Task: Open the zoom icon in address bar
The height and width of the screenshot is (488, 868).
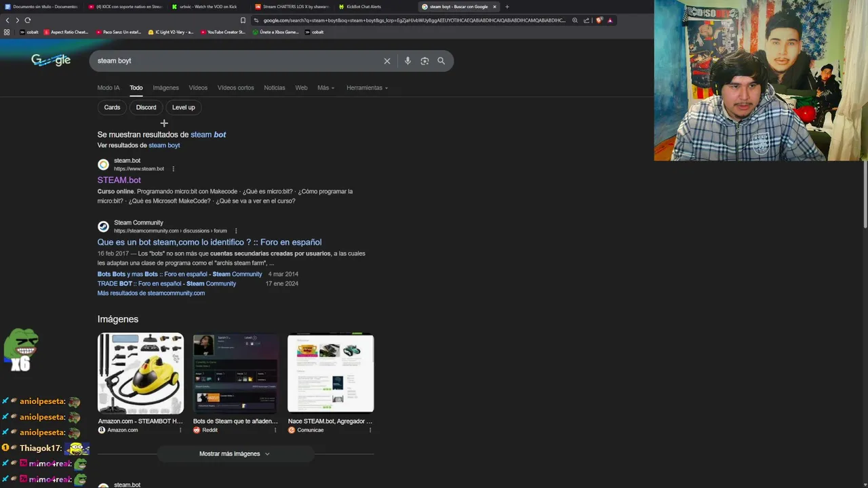Action: click(575, 20)
